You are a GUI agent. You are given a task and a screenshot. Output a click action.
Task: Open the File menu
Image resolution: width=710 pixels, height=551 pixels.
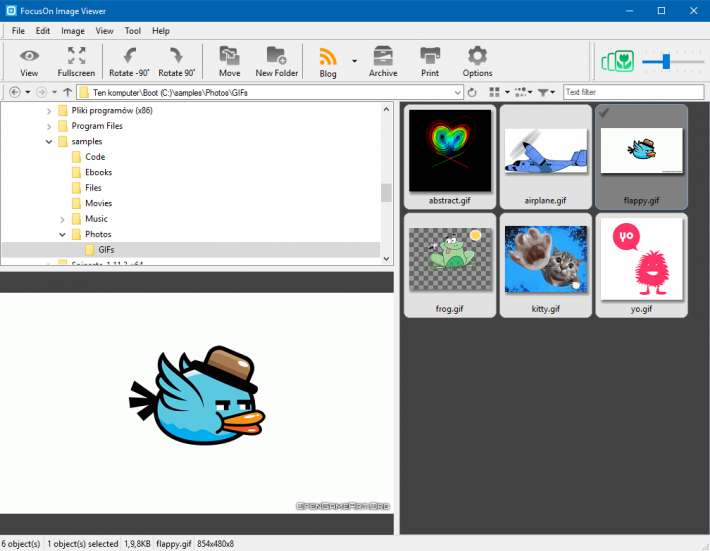click(x=18, y=31)
